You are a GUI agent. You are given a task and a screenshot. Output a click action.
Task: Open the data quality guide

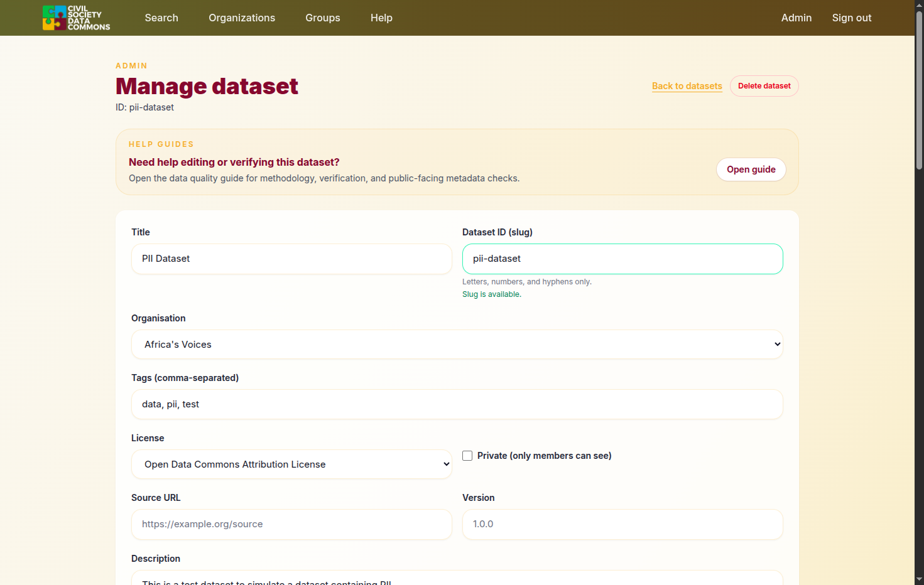(x=751, y=169)
